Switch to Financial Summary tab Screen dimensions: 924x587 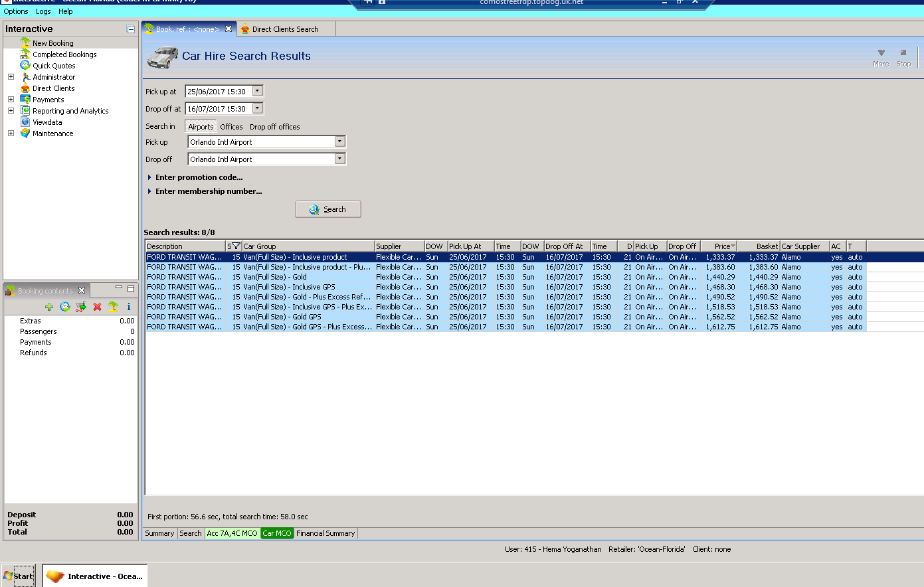tap(325, 533)
